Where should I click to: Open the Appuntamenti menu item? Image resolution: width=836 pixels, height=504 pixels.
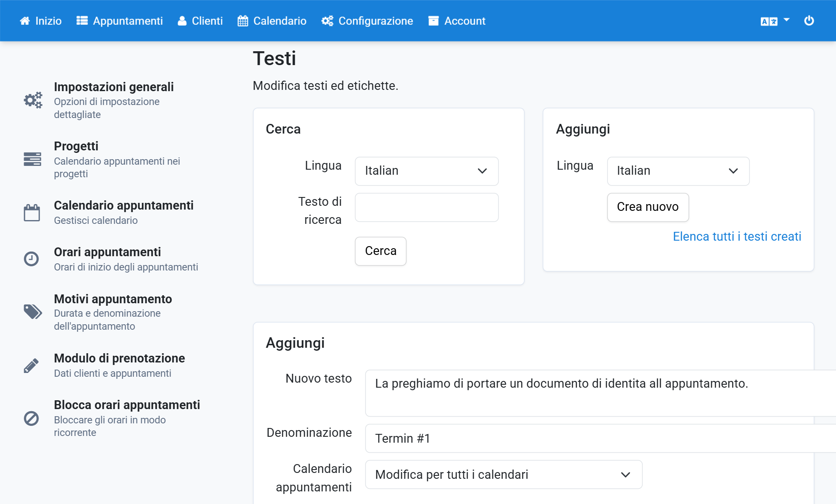120,21
